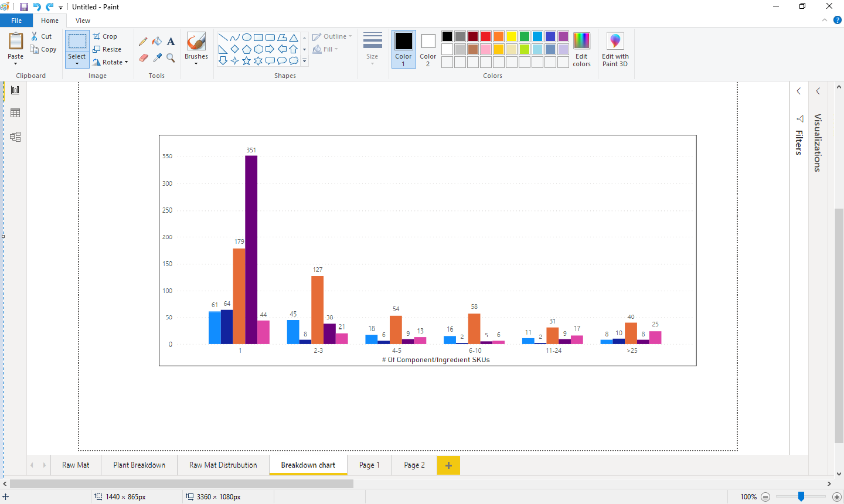The width and height of the screenshot is (844, 504).
Task: Click the Redo arrow icon
Action: point(50,7)
